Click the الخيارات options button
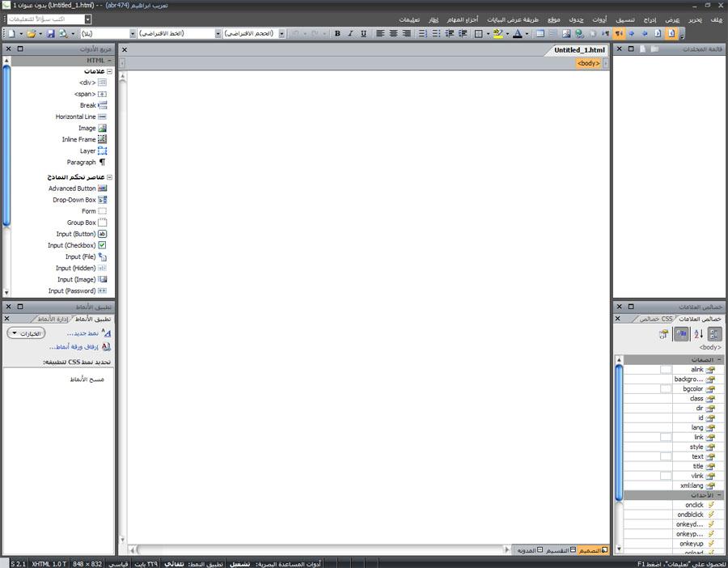 27,333
